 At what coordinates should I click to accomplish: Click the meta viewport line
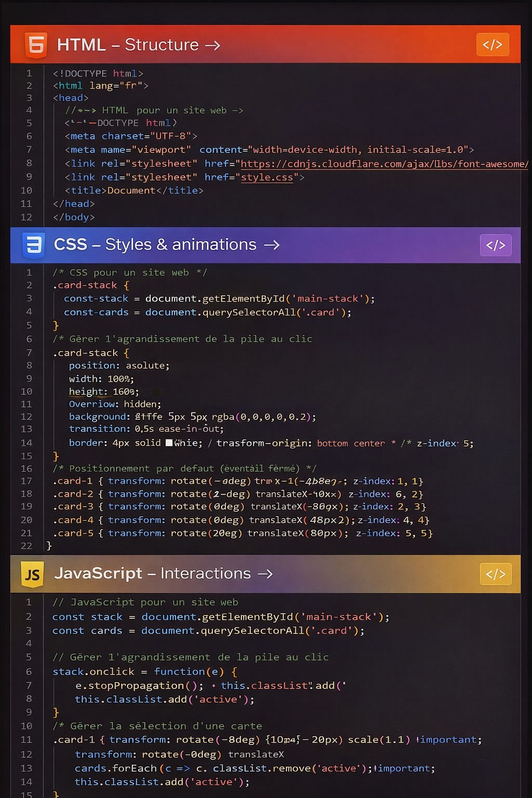coord(269,150)
